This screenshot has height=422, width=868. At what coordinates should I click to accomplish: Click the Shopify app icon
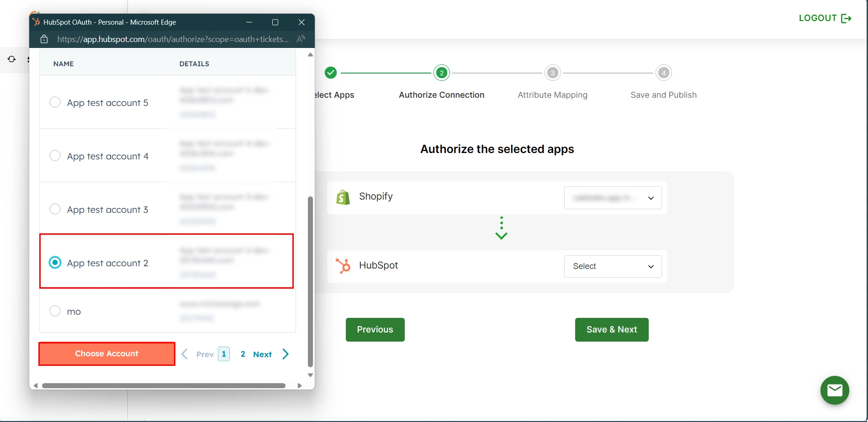click(343, 197)
